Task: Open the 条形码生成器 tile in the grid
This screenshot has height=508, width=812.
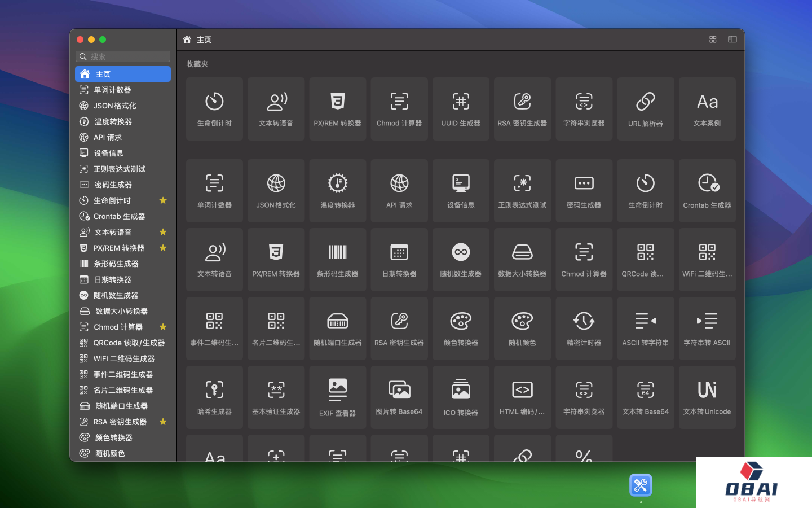Action: (338, 260)
